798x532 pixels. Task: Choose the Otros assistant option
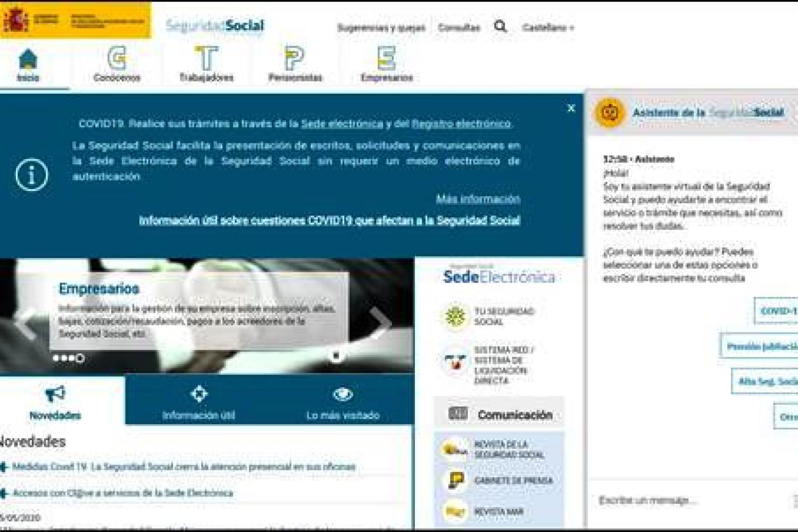click(786, 416)
